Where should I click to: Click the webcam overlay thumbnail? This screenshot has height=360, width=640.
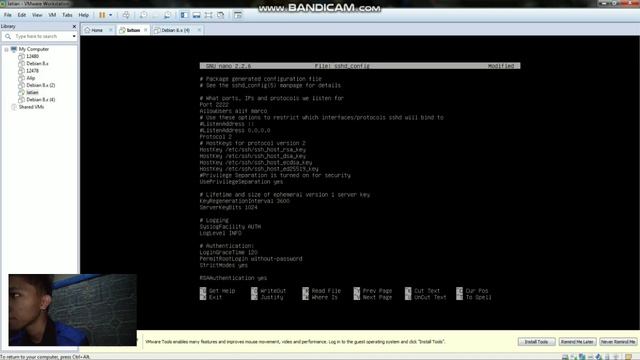tap(72, 310)
